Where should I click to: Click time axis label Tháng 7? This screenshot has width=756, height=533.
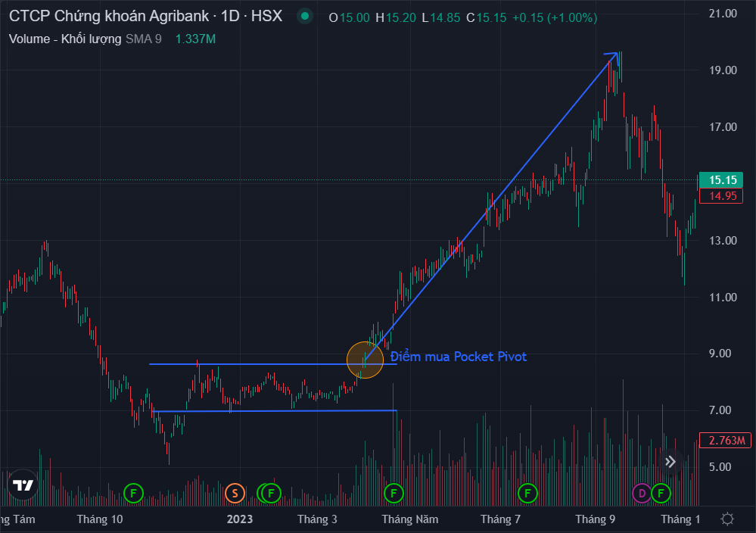click(x=500, y=519)
